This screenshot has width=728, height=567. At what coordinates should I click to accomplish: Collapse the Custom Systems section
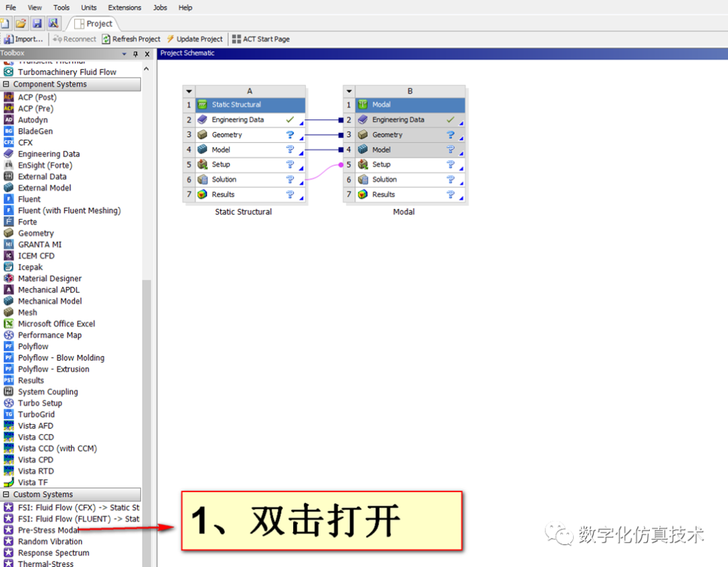[6, 495]
